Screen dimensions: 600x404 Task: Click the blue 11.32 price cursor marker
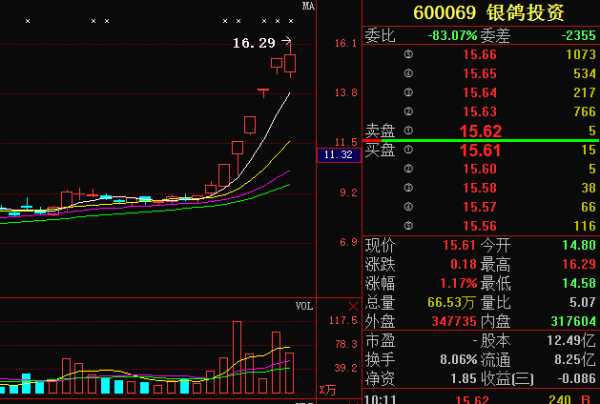[x=338, y=155]
